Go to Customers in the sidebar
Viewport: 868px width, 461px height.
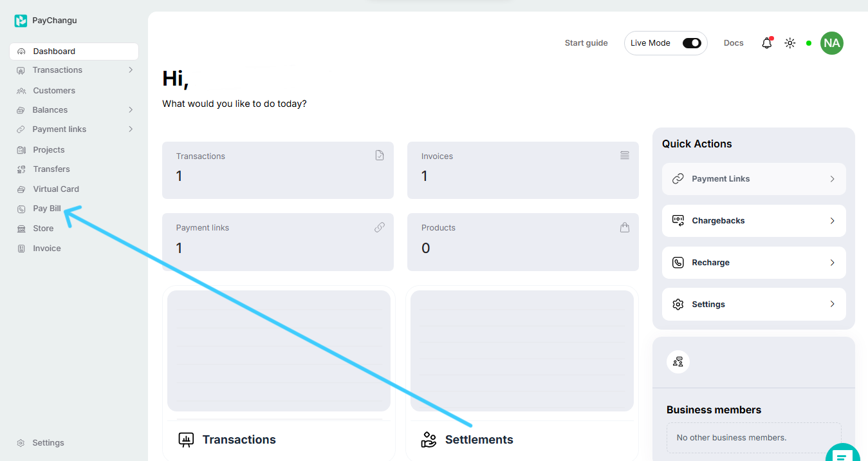click(54, 91)
